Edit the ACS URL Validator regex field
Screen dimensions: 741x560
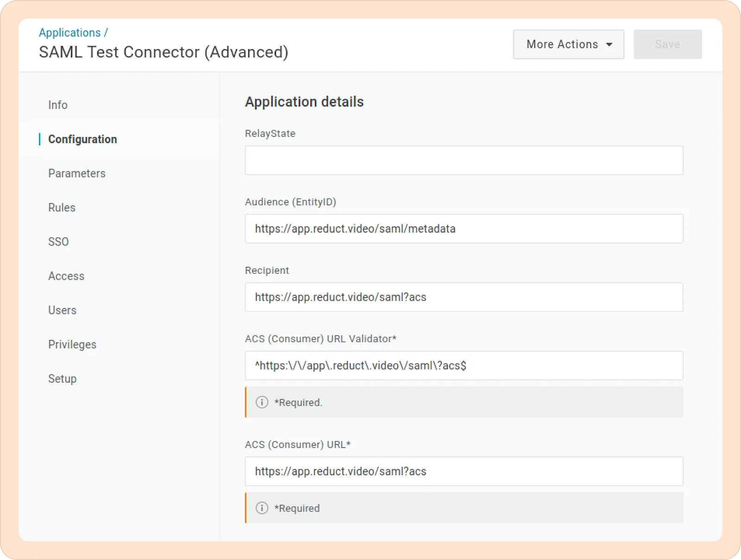click(x=464, y=366)
